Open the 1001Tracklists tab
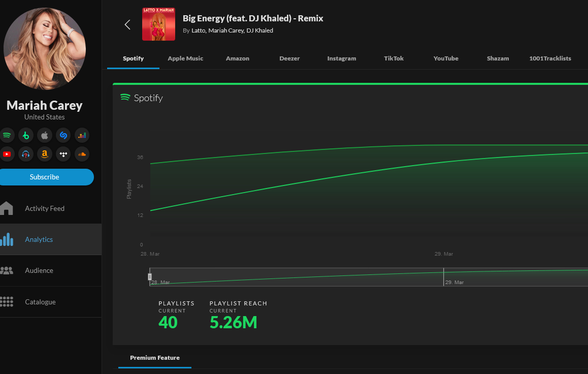The width and height of the screenshot is (588, 374). [x=550, y=58]
